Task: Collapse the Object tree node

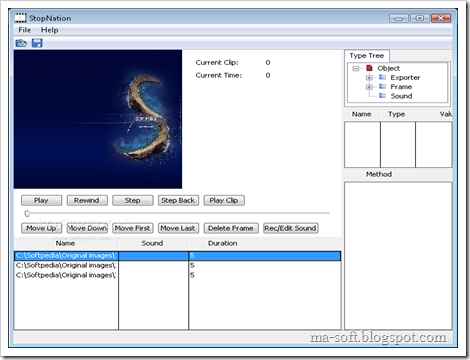Action: (x=356, y=68)
